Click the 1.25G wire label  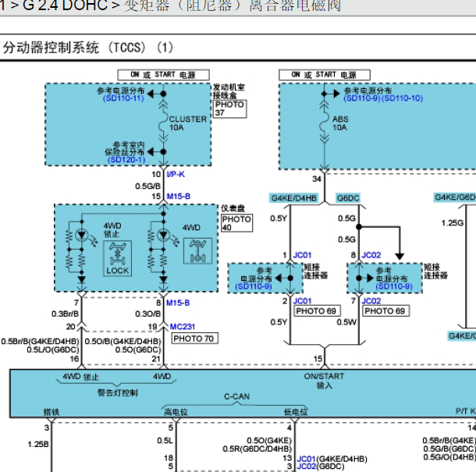click(x=453, y=223)
